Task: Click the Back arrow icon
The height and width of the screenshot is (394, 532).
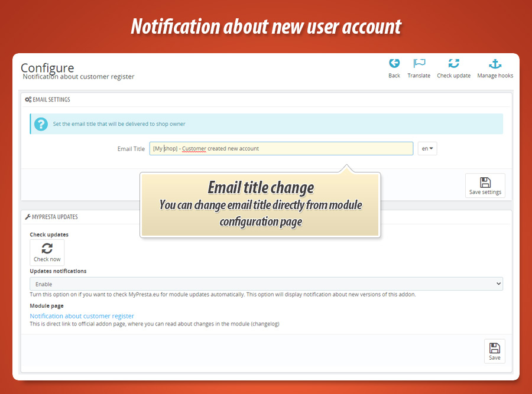Action: coord(394,63)
